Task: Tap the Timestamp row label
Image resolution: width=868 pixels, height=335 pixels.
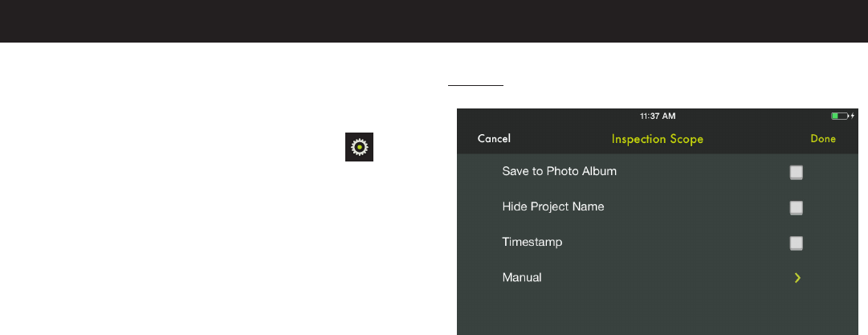Action: pos(532,242)
